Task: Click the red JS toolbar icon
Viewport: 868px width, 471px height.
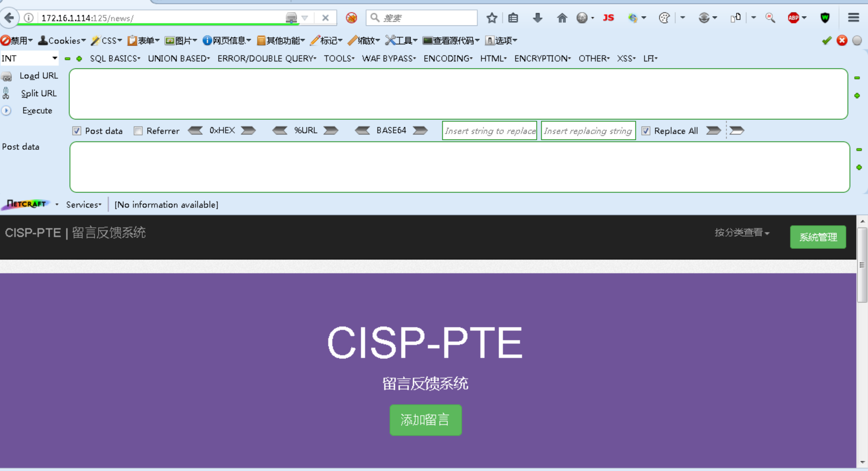Action: (608, 18)
